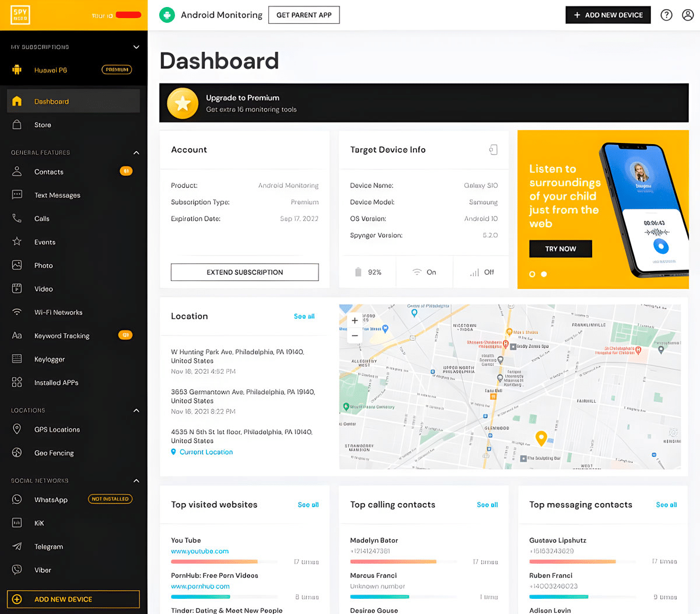Open the Store menu item
This screenshot has height=614, width=700.
(x=73, y=124)
